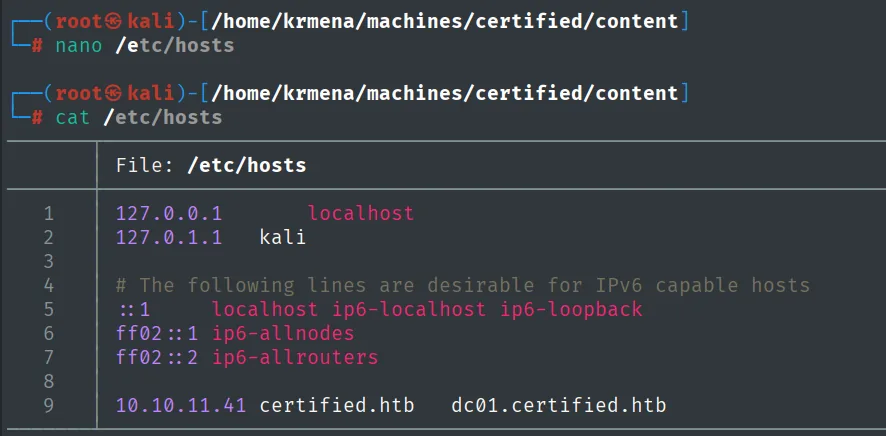Click hostname "kali" next to 127.0.1.1
The height and width of the screenshot is (436, 886).
click(283, 237)
